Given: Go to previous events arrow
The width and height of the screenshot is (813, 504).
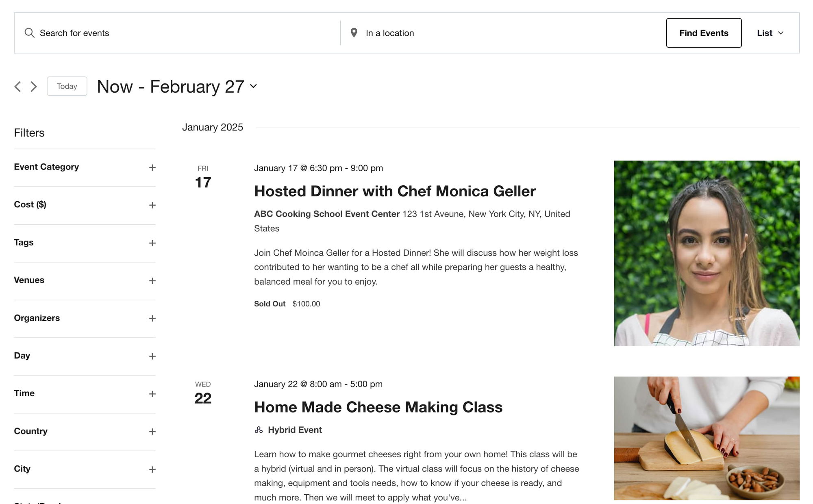Looking at the screenshot, I should click(17, 87).
